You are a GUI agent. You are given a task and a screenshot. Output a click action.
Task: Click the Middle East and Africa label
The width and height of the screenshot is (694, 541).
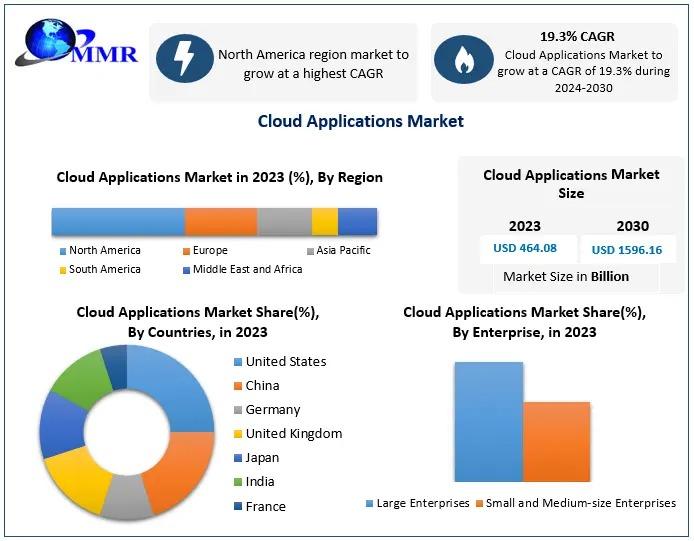point(247,270)
